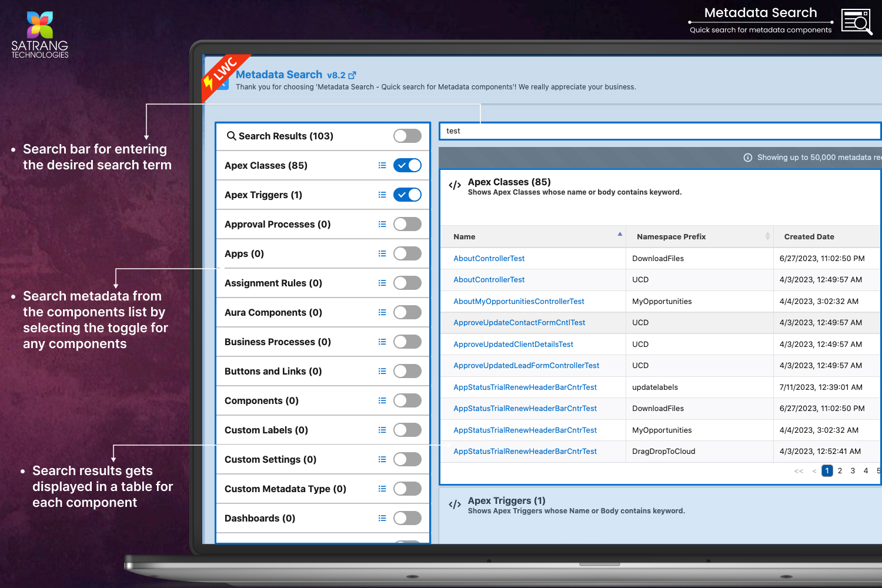Open ApproveUpdatedClientDetailsTest link
Viewport: 882px width, 588px height.
[x=513, y=344]
